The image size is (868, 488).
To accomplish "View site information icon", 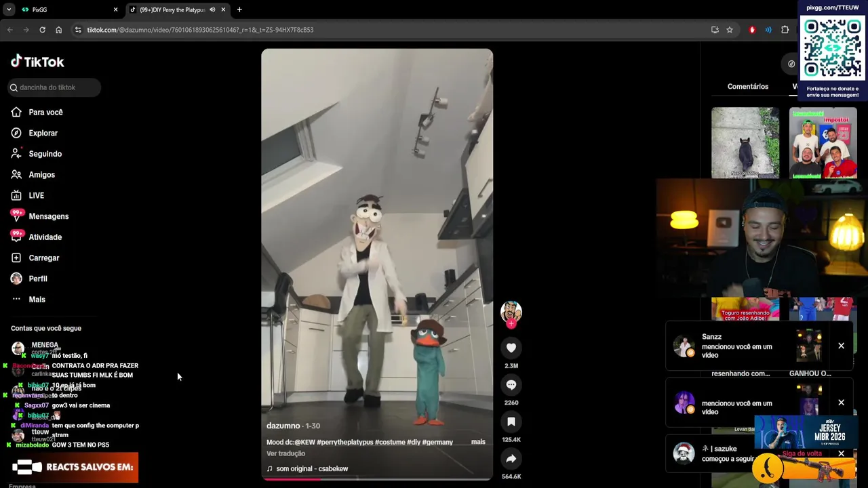I will [x=78, y=30].
